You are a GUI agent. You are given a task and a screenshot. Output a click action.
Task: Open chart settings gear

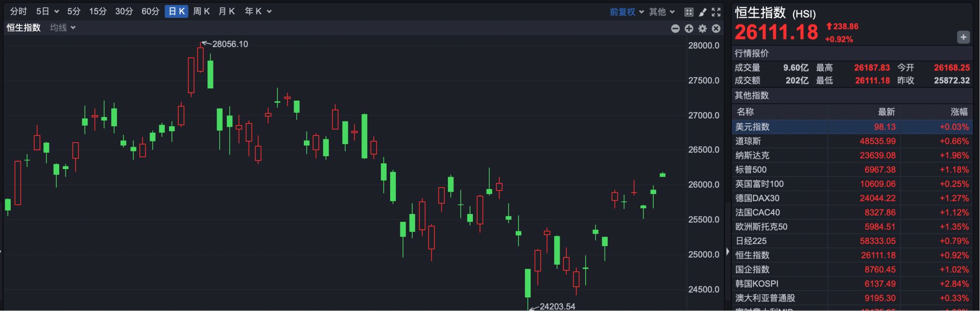tap(702, 29)
